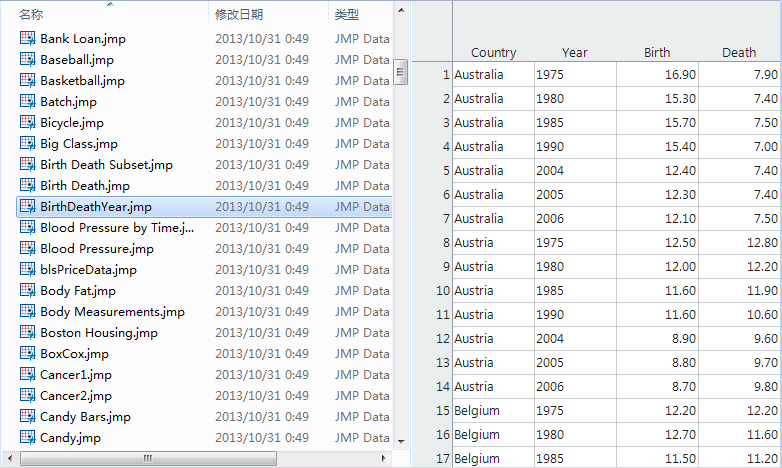Click the JMP Data type of Cancer1.jmp
This screenshot has height=468, width=782.
pos(362,374)
